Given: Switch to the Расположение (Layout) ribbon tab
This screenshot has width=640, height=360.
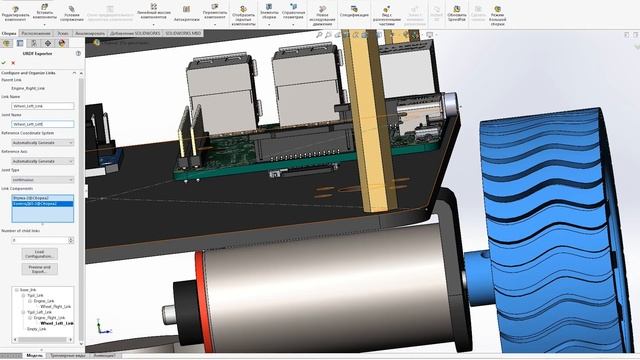Looking at the screenshot, I should click(x=36, y=33).
